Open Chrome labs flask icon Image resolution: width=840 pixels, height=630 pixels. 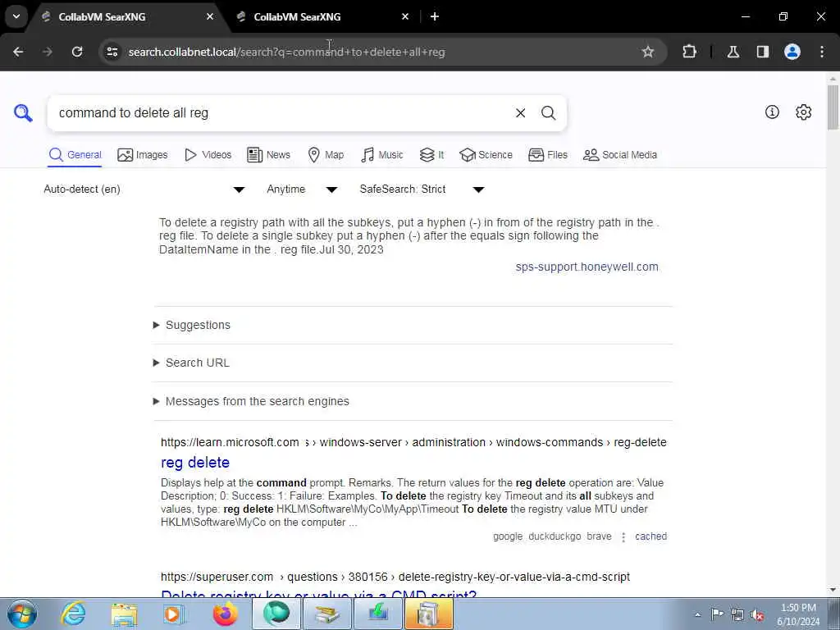(733, 52)
